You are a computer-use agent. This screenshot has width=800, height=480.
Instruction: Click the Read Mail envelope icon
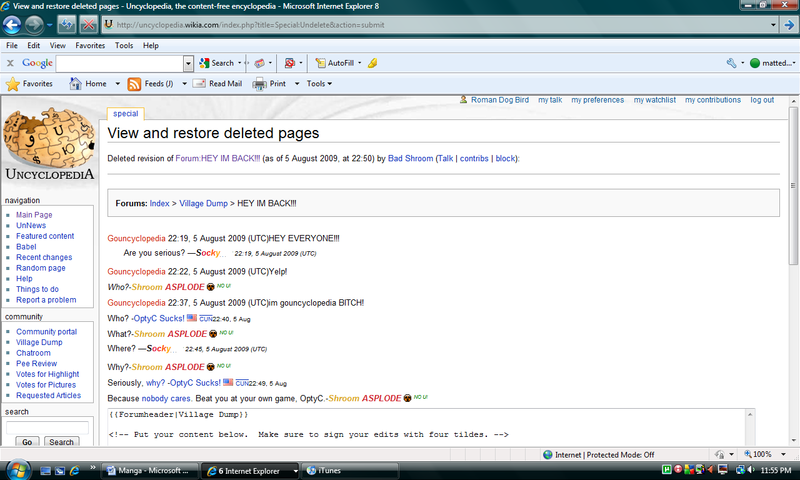pos(199,84)
